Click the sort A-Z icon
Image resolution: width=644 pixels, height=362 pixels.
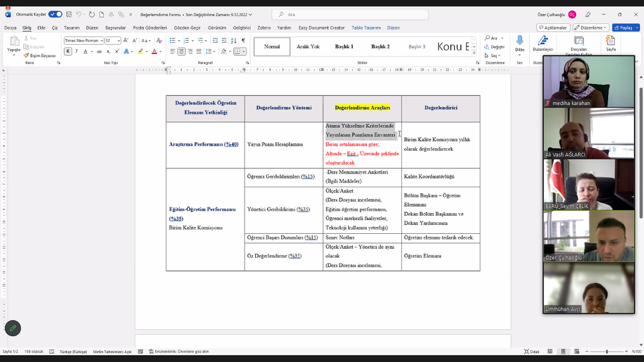tap(233, 41)
